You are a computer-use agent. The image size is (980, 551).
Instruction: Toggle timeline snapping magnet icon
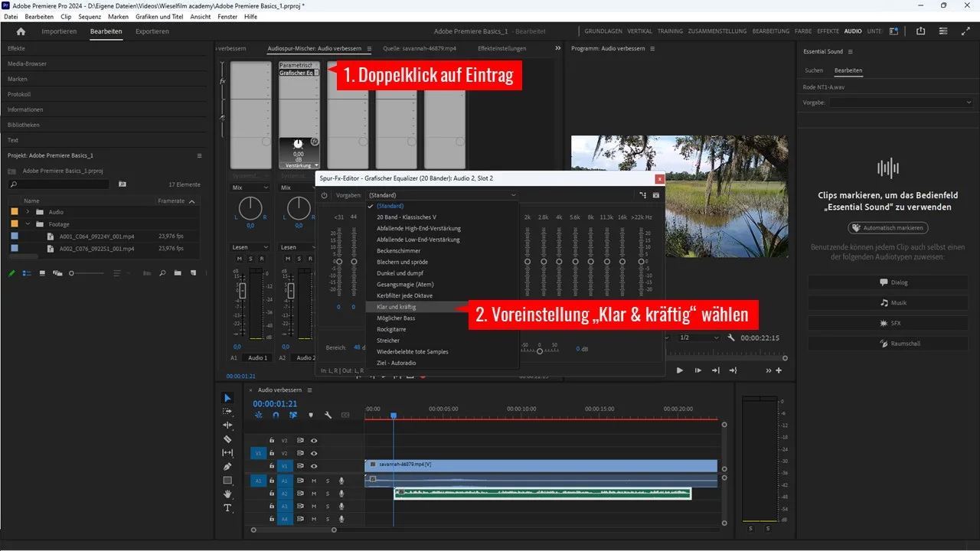pyautogui.click(x=276, y=415)
